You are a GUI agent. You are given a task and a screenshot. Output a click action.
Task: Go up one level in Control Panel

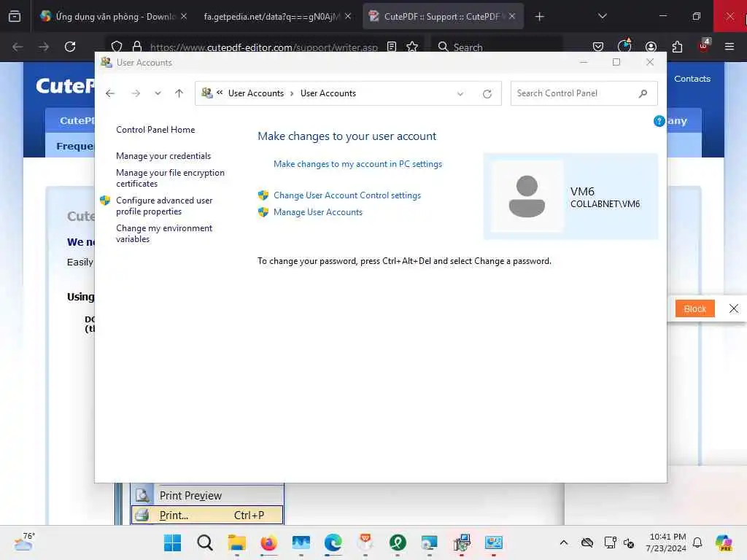(179, 93)
